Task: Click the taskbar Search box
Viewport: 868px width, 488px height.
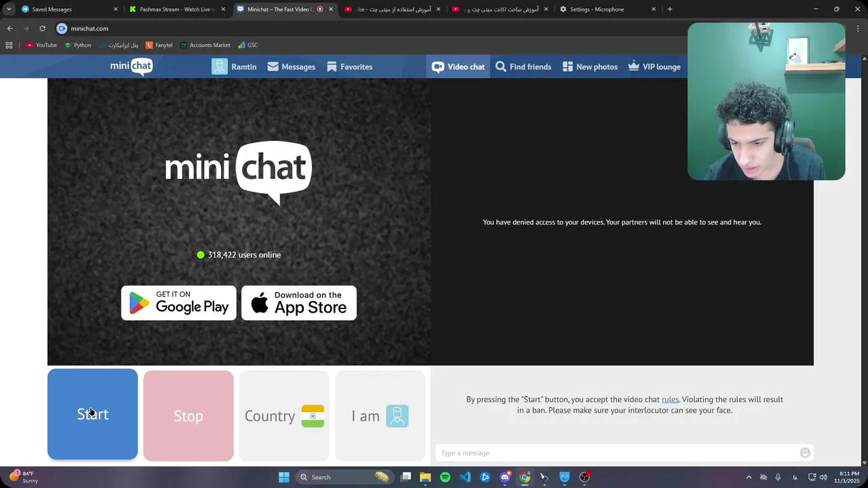Action: 344,477
